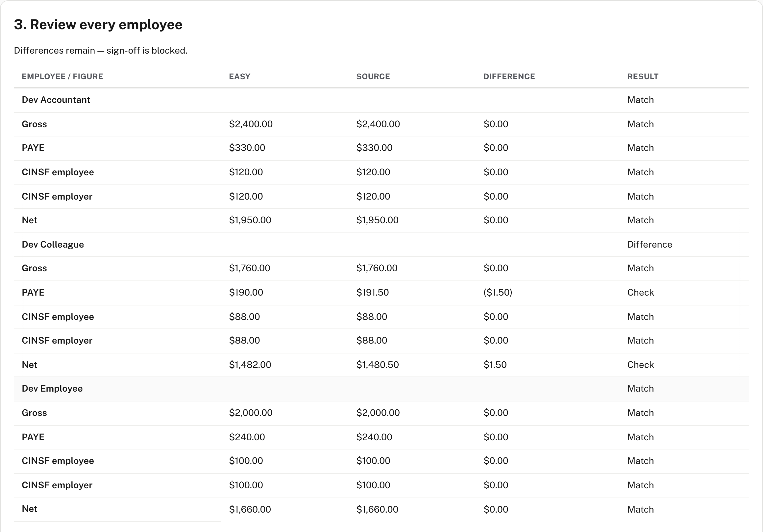Click the $190.00 Easy PAYE value
The height and width of the screenshot is (532, 763).
(x=246, y=292)
